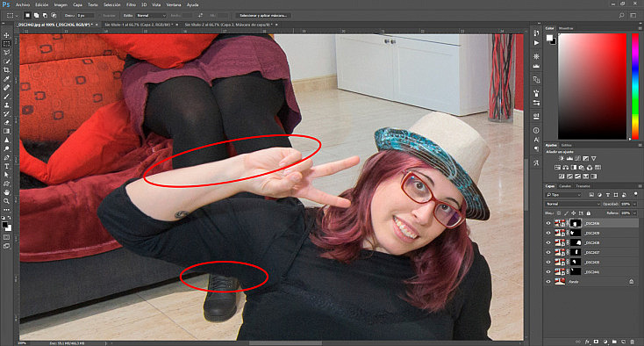This screenshot has height=346, width=644.
Task: Choose the Horizontal Type tool
Action: (6, 167)
